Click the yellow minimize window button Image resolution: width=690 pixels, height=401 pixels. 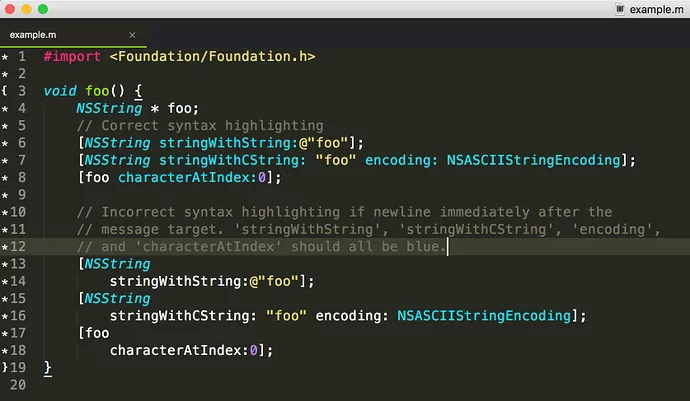[26, 9]
